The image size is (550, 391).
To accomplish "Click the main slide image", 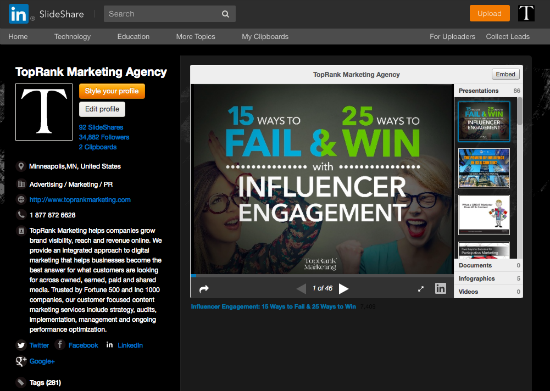I will coord(322,179).
